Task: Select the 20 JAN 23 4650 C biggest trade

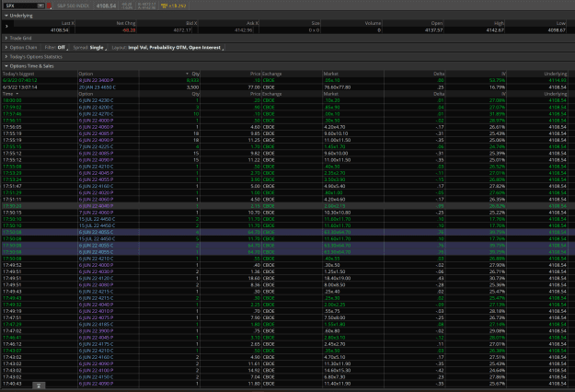Action: (x=98, y=87)
